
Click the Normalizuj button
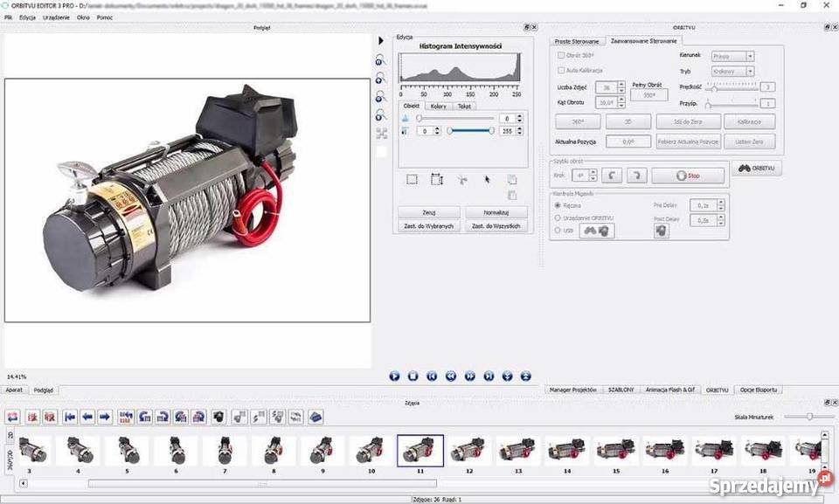pyautogui.click(x=496, y=212)
